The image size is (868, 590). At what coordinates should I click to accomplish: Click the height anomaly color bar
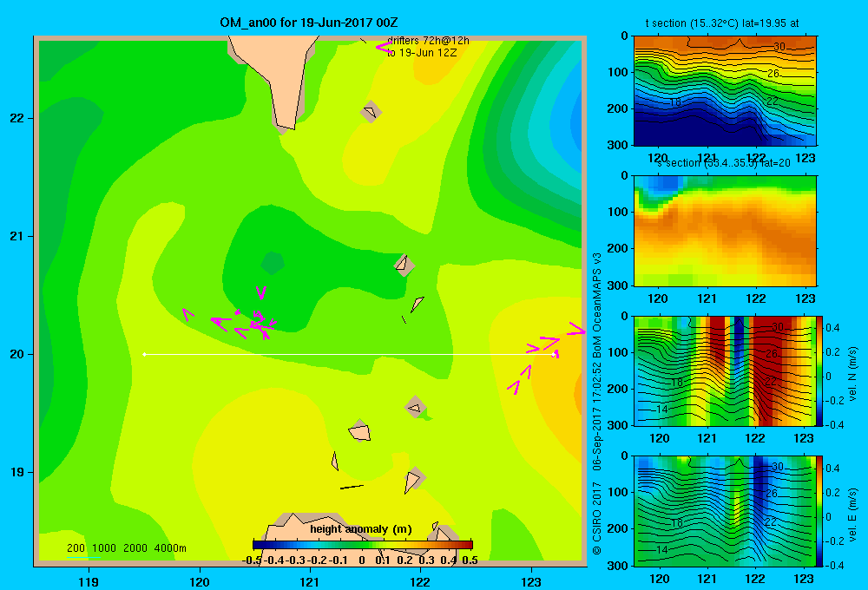pyautogui.click(x=363, y=545)
